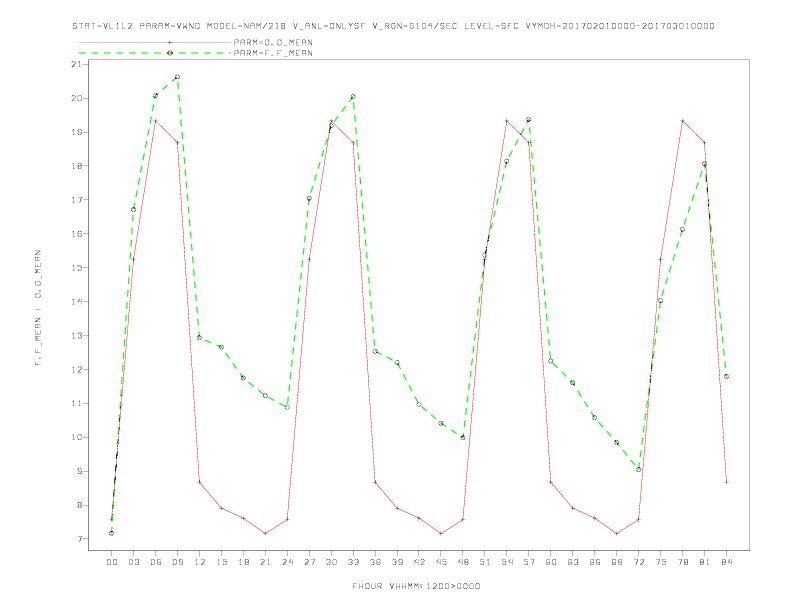Click the green dashed line sample in legend

[155, 53]
